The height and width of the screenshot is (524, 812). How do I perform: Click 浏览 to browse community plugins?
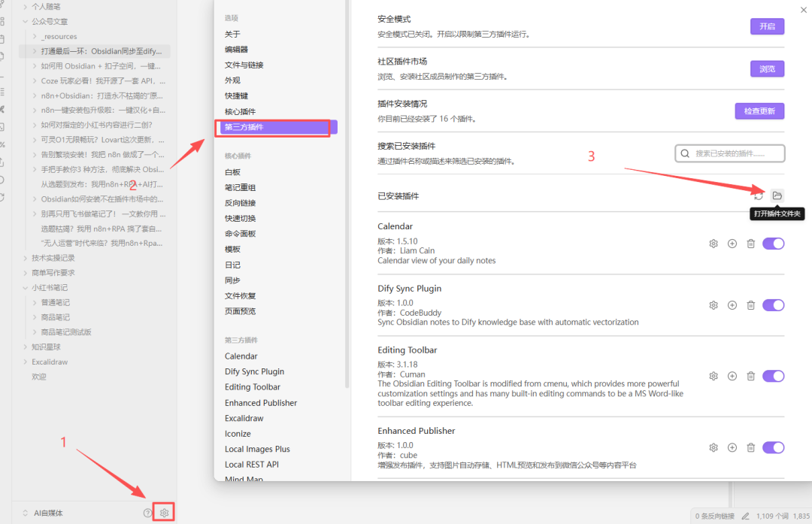[x=767, y=68]
